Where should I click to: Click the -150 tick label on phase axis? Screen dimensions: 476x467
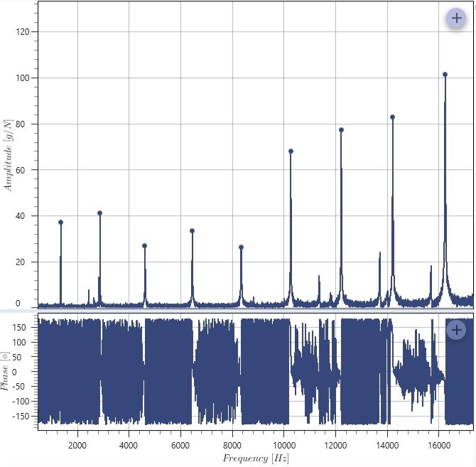click(18, 416)
